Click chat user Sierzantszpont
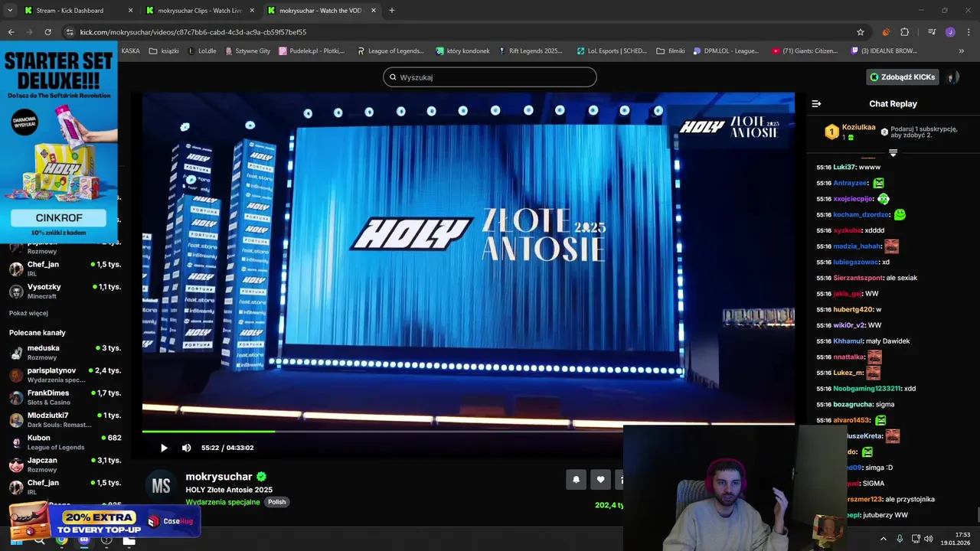This screenshot has height=551, width=980. tap(857, 278)
